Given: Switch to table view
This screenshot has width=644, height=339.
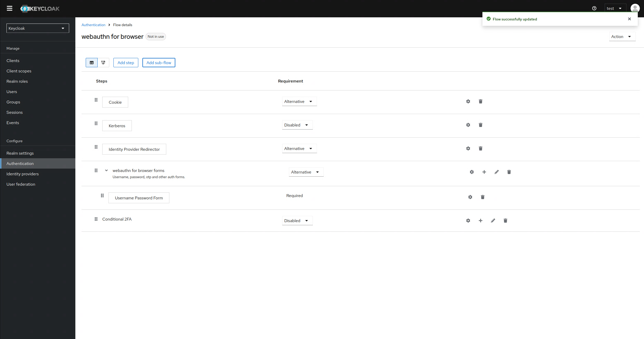Looking at the screenshot, I should pos(92,63).
